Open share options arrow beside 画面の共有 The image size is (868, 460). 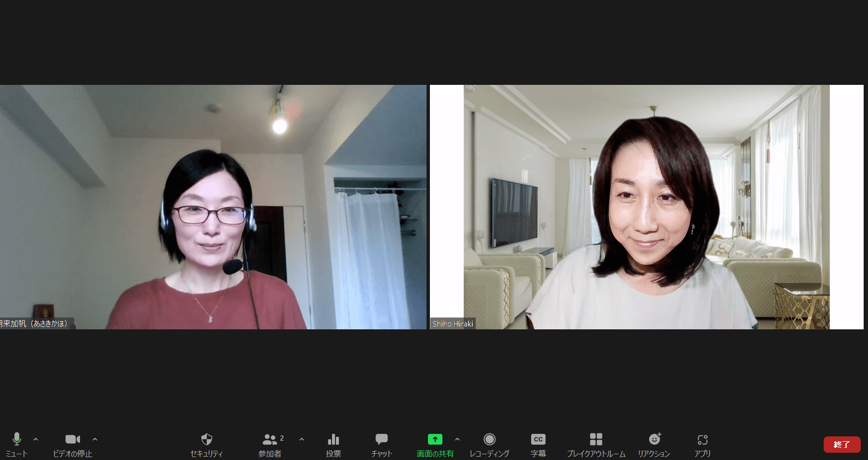point(457,439)
